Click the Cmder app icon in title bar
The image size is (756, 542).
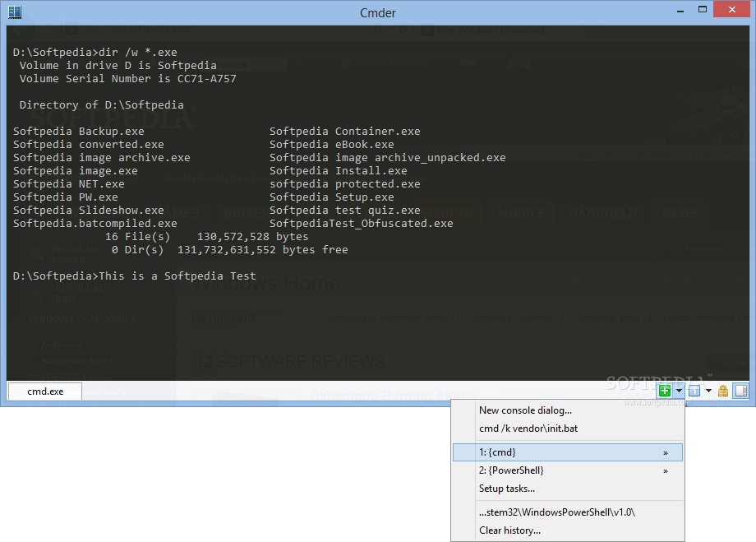(15, 12)
